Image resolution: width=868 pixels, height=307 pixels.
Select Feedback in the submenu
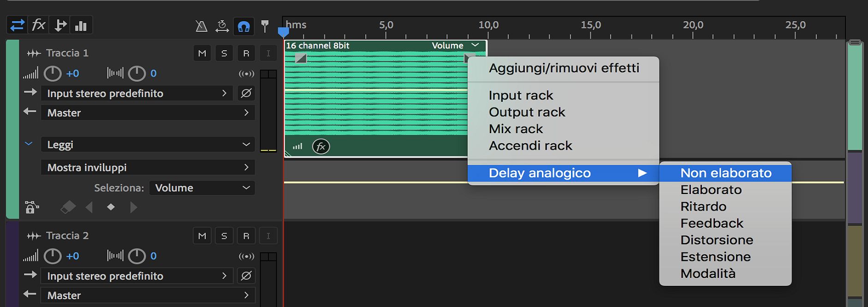tap(712, 224)
